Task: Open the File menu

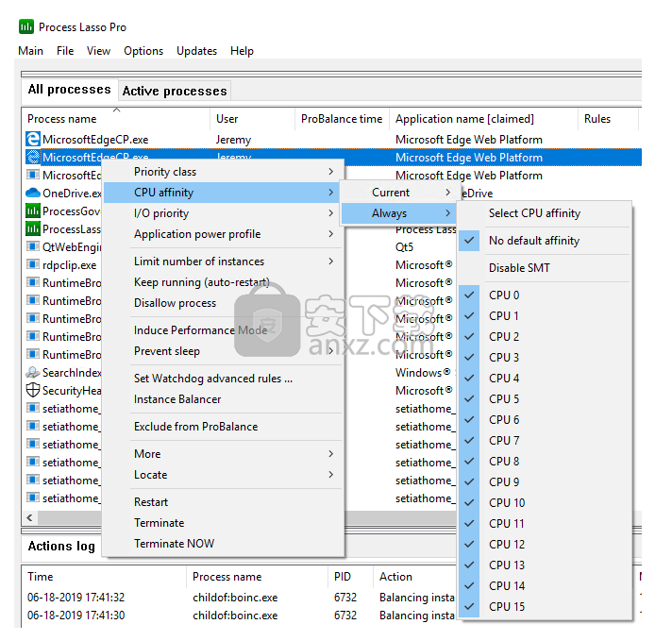Action: pos(65,51)
